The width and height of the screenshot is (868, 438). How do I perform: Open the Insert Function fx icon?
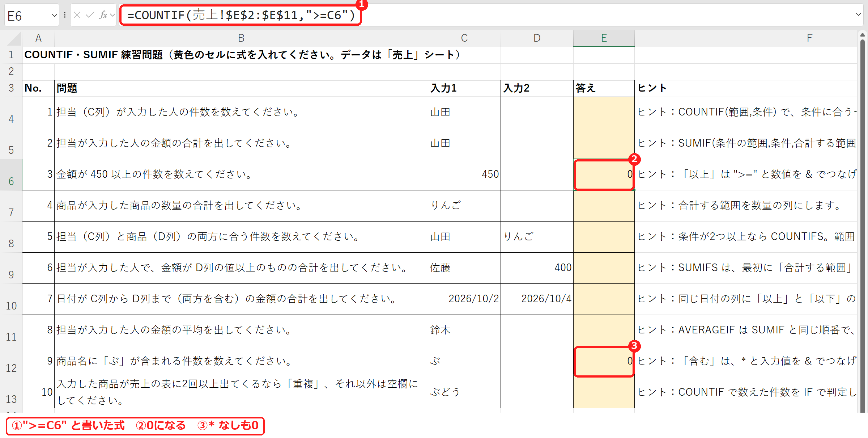click(x=103, y=15)
